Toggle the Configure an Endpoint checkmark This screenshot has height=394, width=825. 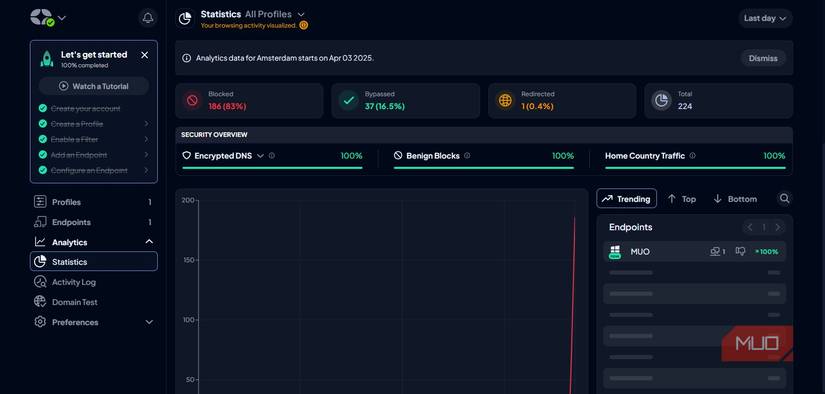point(43,170)
